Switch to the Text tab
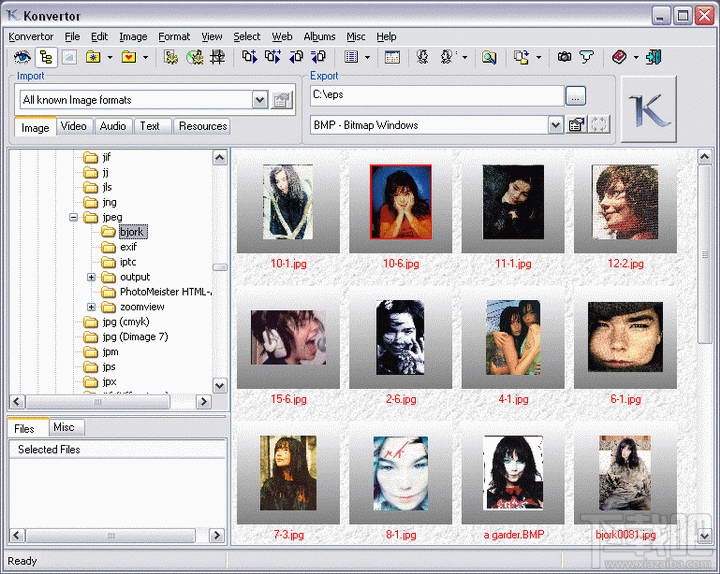Image resolution: width=720 pixels, height=574 pixels. coord(150,126)
